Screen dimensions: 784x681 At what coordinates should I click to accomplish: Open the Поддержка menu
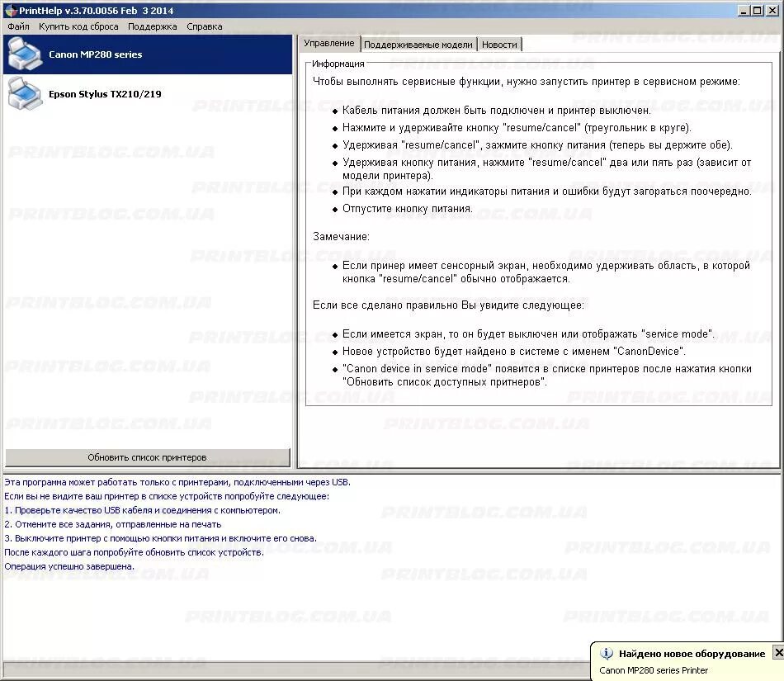pos(153,26)
